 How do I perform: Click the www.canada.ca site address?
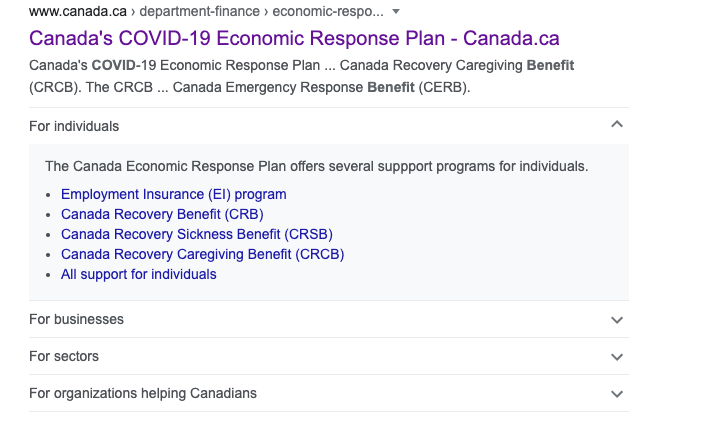pos(76,11)
